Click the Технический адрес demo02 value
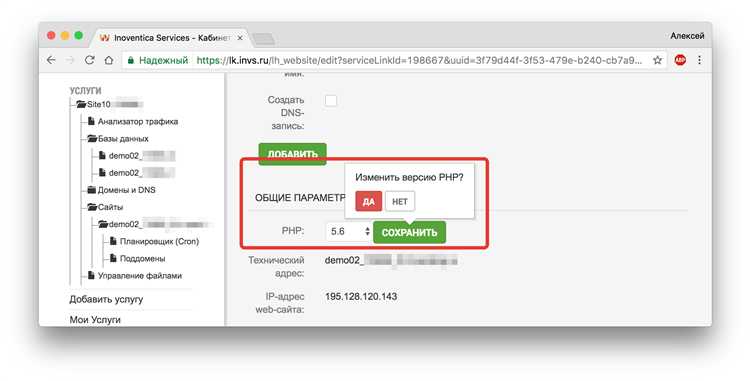The width and height of the screenshot is (750, 381). point(391,261)
